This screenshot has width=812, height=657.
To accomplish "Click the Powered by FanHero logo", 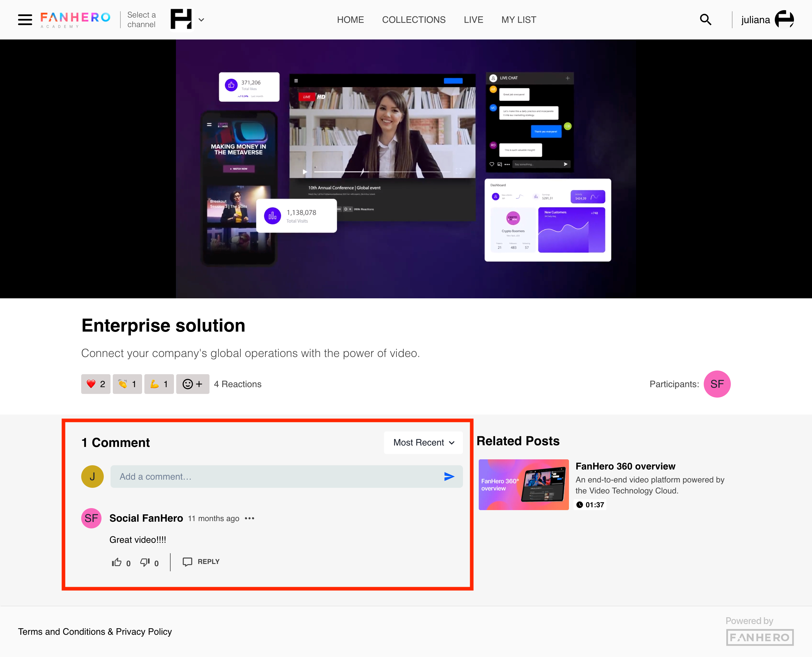I will 760,637.
